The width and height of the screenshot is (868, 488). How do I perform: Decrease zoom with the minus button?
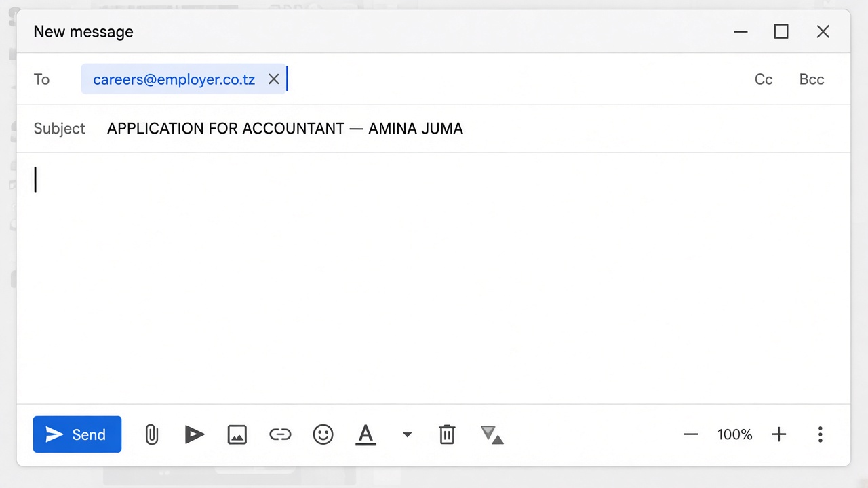coord(691,434)
